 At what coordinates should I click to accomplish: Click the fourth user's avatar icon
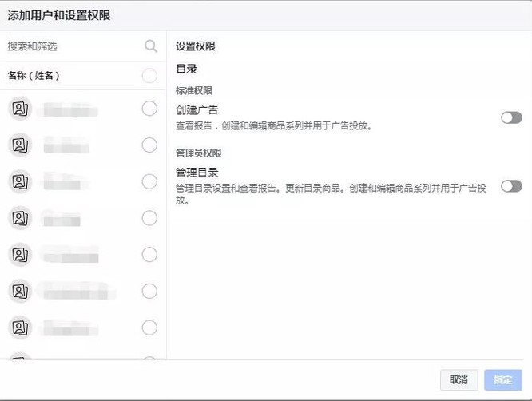pos(20,218)
